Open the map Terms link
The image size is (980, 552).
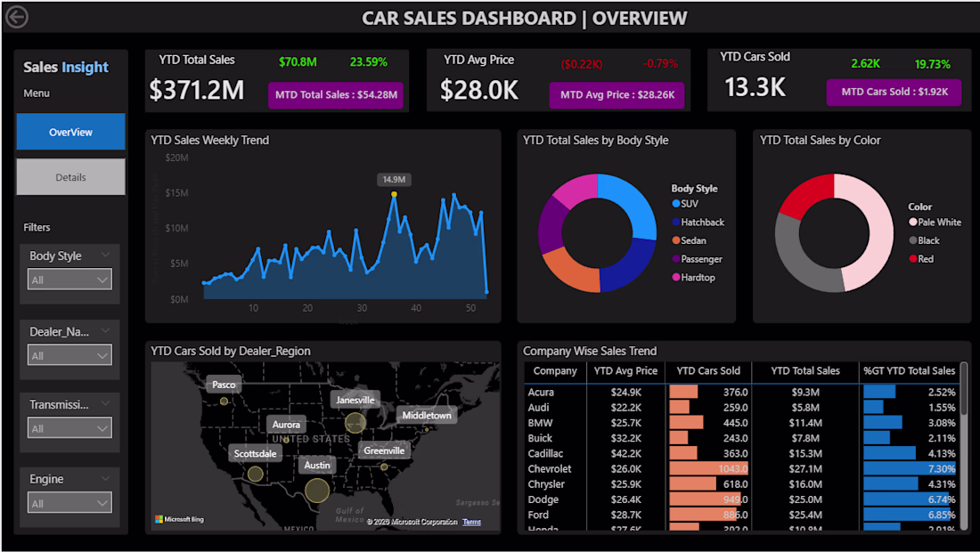472,522
